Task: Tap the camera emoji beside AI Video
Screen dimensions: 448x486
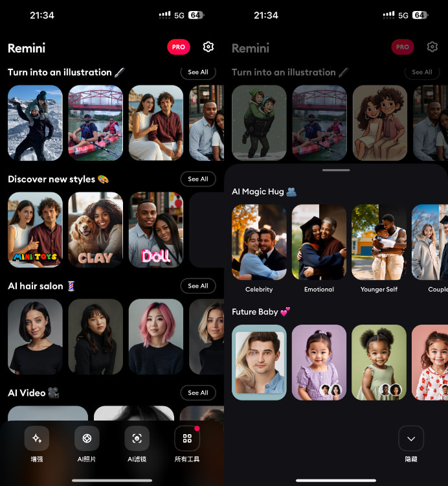Action: [54, 393]
